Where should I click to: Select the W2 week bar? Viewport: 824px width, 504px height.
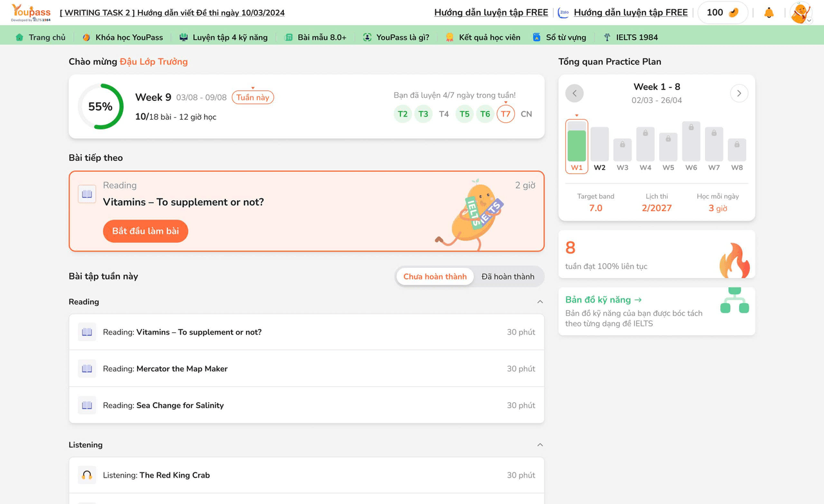tap(599, 149)
